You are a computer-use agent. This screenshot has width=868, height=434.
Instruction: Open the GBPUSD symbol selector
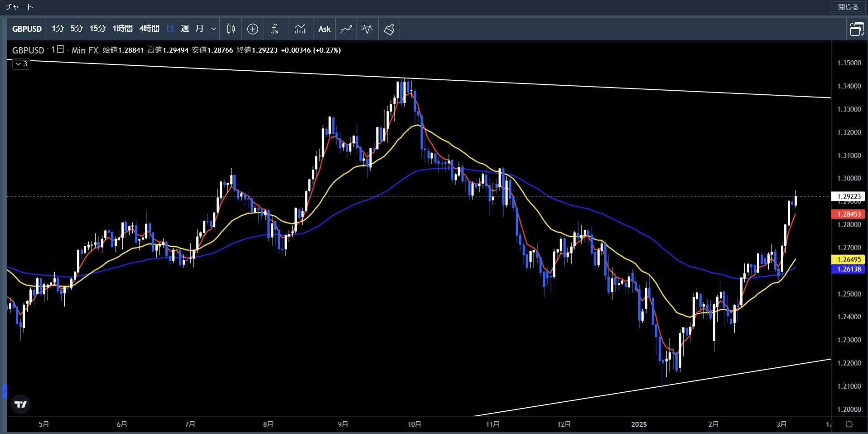(x=27, y=29)
